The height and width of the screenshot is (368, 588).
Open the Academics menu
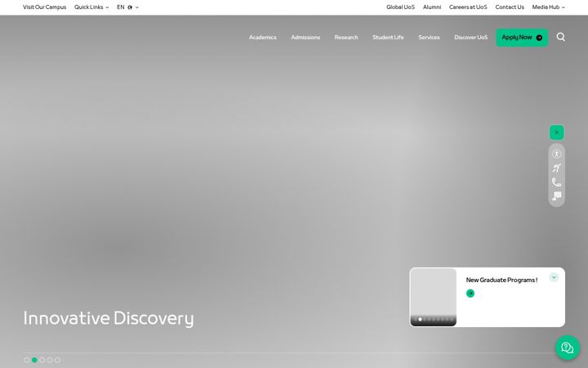[262, 37]
